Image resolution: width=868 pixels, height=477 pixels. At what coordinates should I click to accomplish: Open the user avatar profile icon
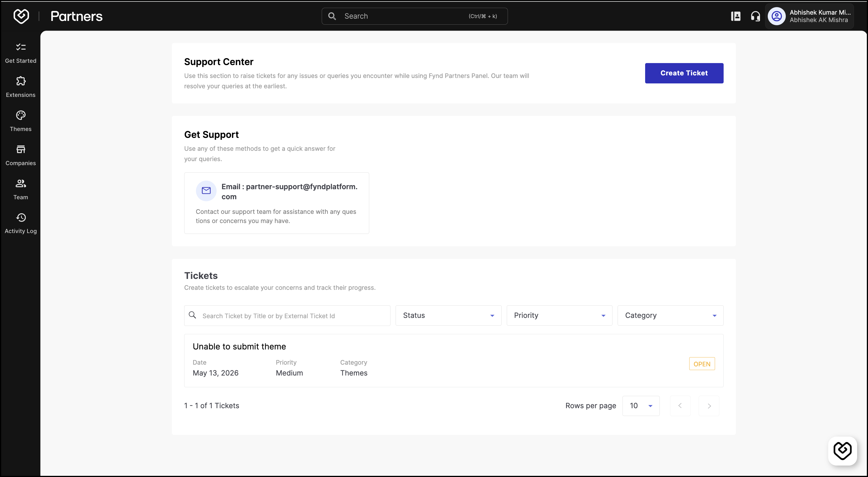[x=777, y=16]
